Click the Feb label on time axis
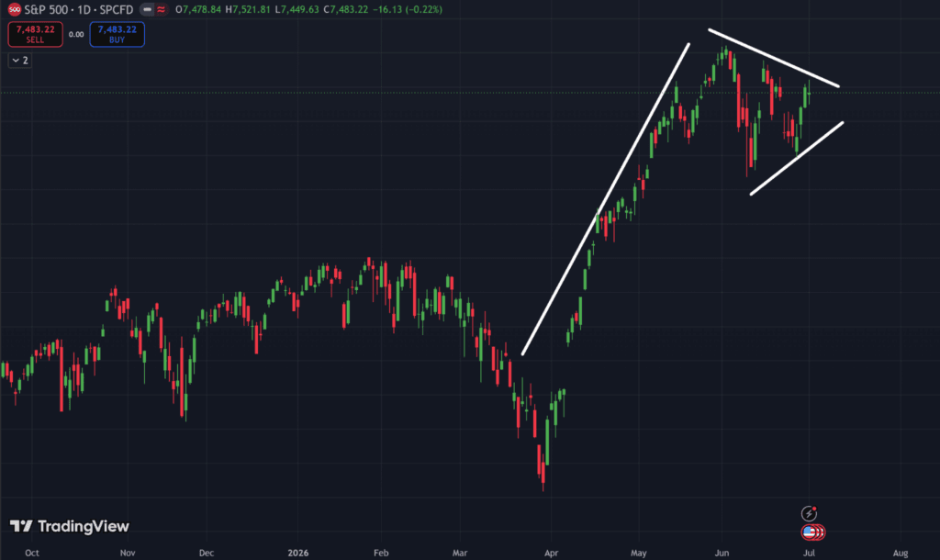940x560 pixels. tap(381, 553)
